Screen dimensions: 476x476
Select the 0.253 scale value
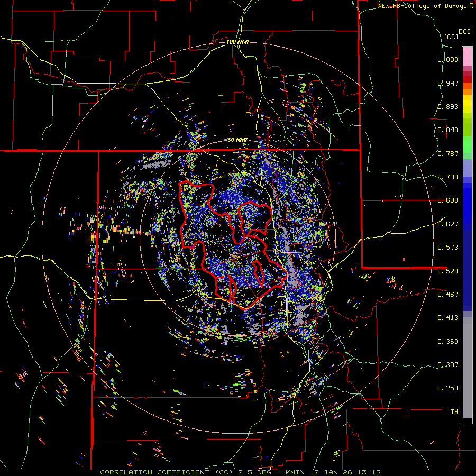pyautogui.click(x=448, y=388)
